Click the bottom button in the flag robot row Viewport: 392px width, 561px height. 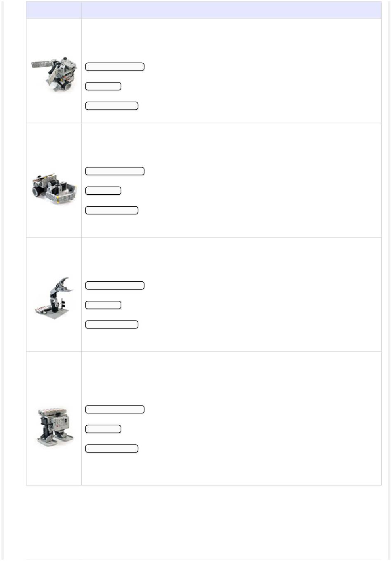pyautogui.click(x=111, y=106)
